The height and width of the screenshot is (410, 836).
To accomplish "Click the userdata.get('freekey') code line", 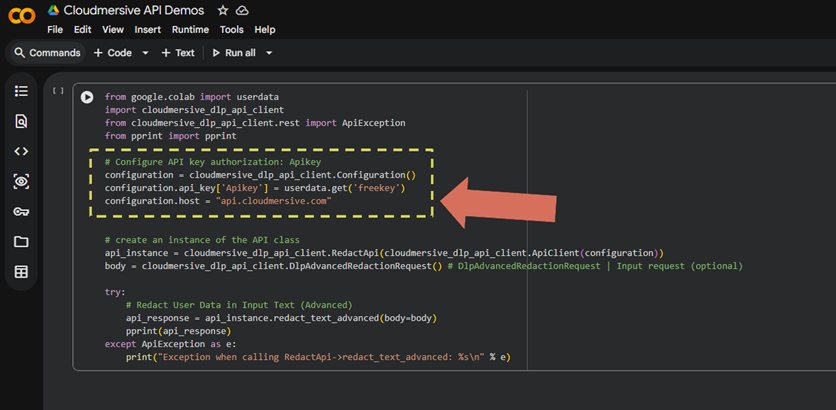I will (x=255, y=188).
